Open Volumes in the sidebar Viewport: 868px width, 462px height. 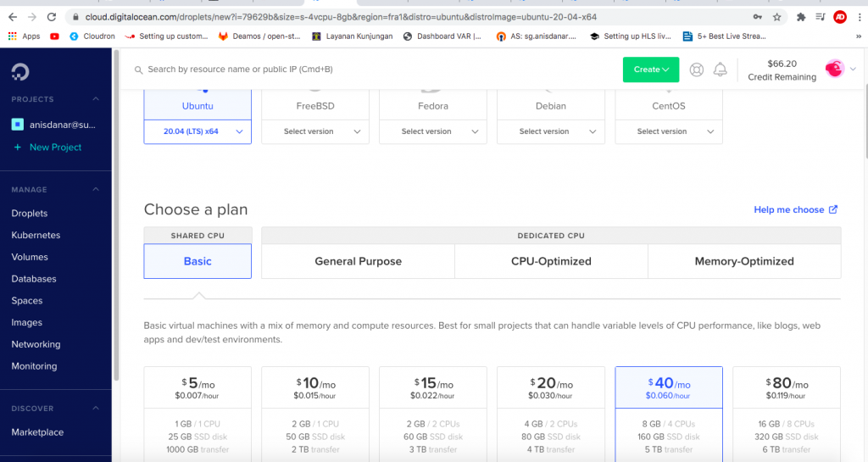[x=30, y=257]
